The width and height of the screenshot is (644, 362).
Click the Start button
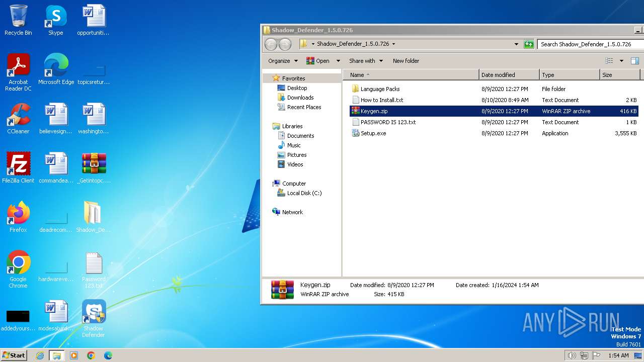tap(14, 355)
